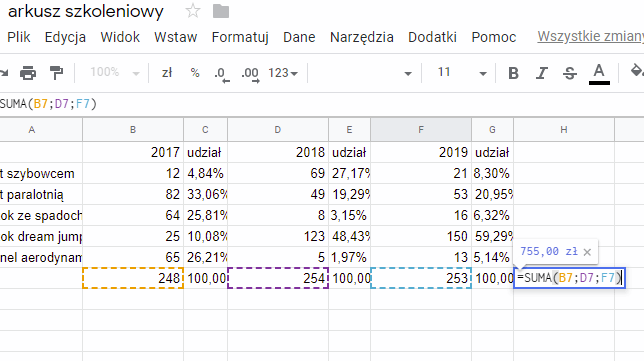Increase decimal places button

coord(250,74)
